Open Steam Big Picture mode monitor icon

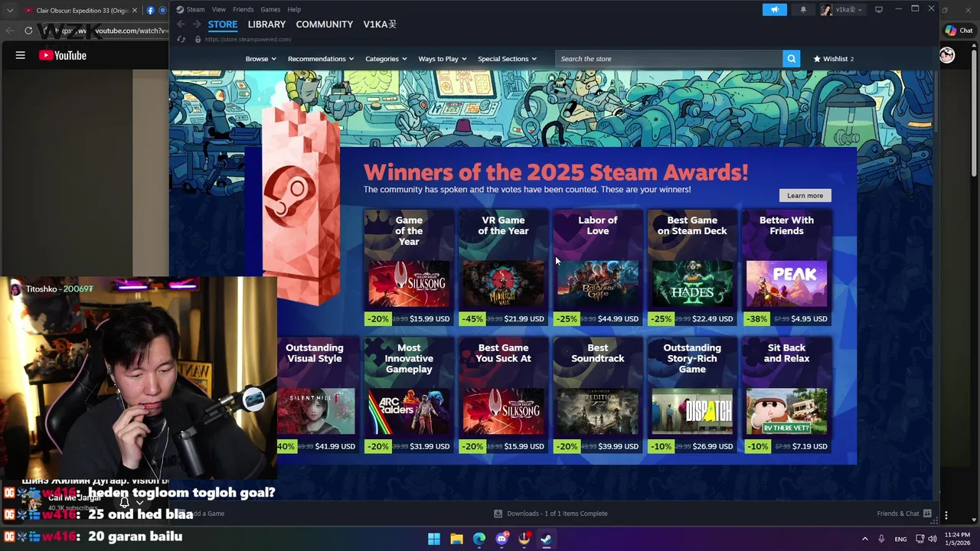pos(879,9)
